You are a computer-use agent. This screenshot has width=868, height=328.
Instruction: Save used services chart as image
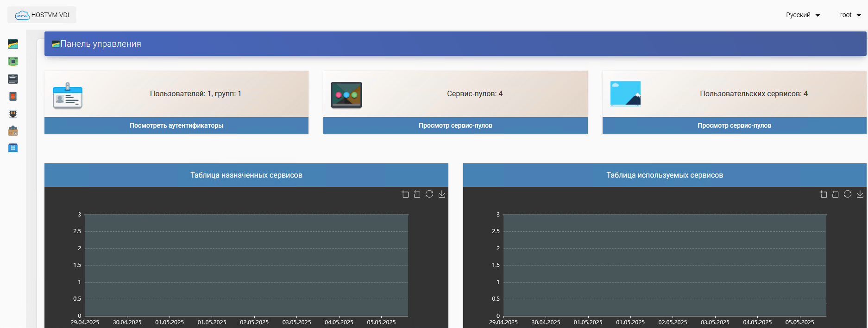[x=860, y=194]
